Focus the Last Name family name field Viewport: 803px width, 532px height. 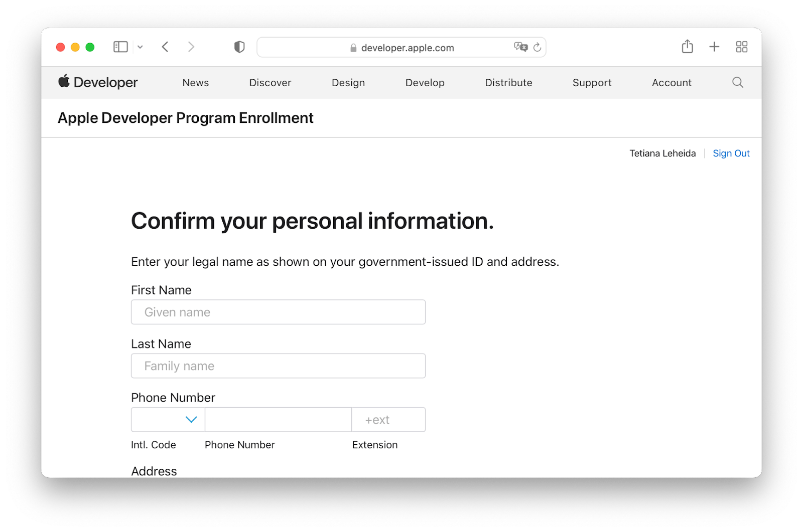(x=279, y=366)
